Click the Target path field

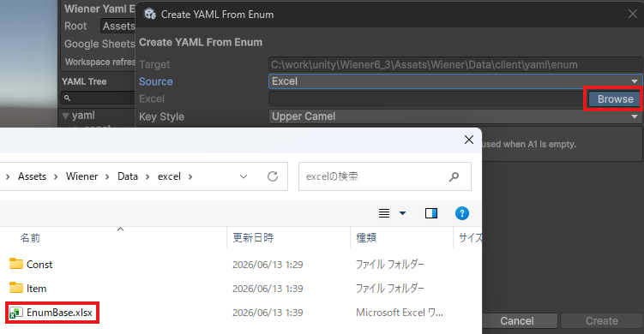coord(455,64)
